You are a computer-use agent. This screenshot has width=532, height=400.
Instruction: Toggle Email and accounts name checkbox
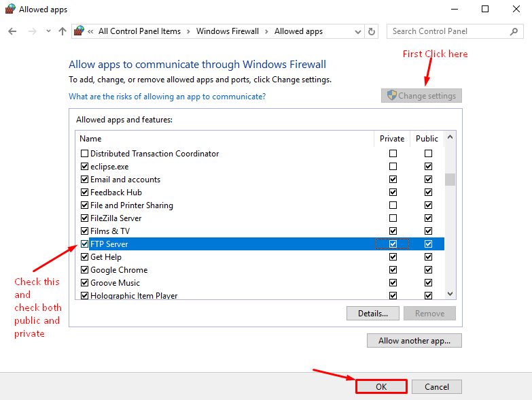[84, 180]
